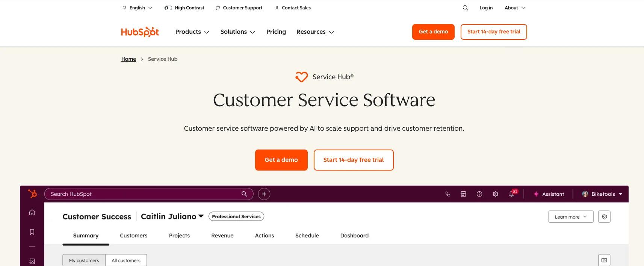Click the Log in link
The width and height of the screenshot is (644, 266).
click(486, 8)
